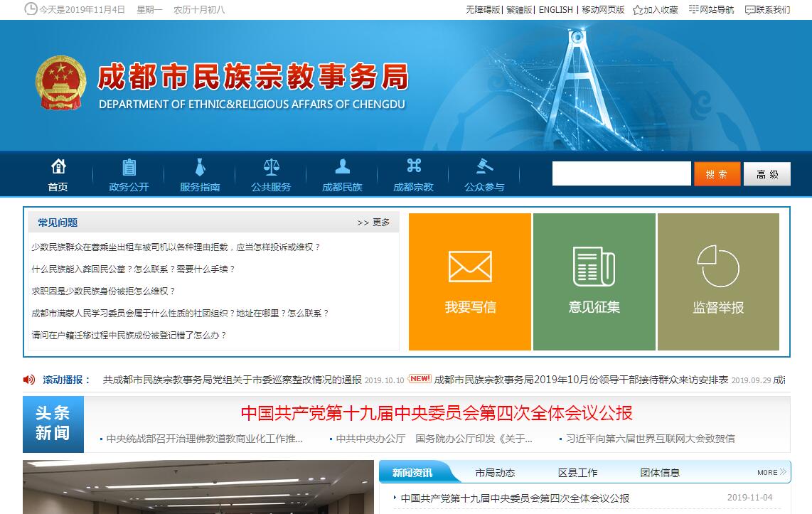Open the 成都宗教 knot icon
The width and height of the screenshot is (812, 514).
click(414, 166)
